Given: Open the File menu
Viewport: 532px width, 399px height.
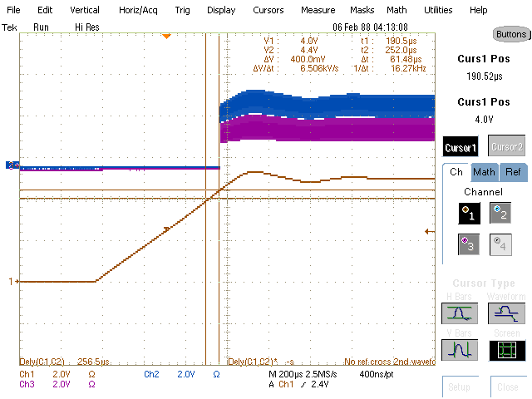Looking at the screenshot, I should click(13, 10).
